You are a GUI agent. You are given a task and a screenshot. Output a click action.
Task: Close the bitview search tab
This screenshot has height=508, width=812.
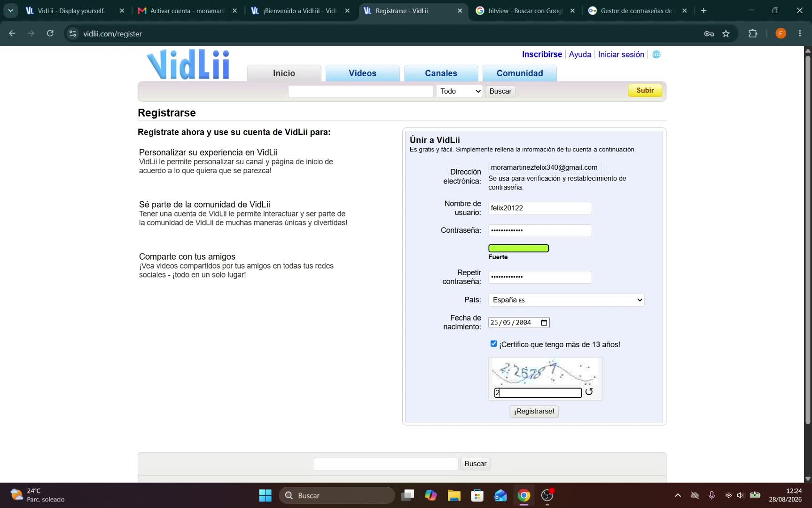(572, 10)
